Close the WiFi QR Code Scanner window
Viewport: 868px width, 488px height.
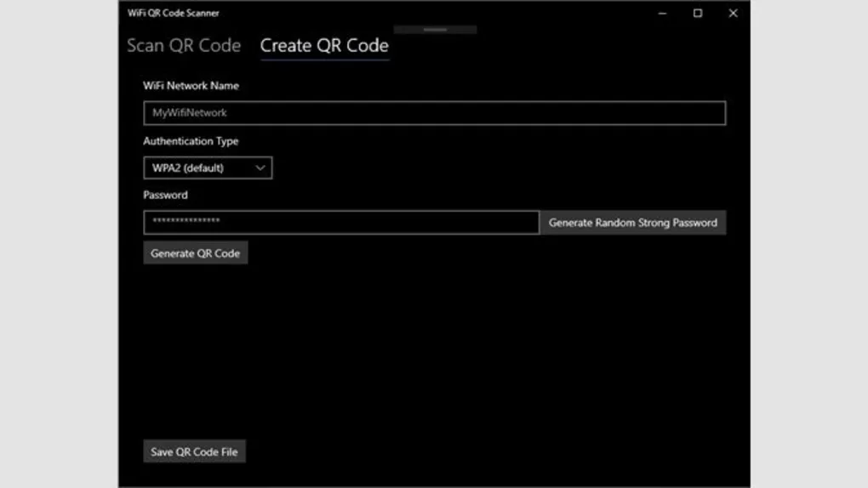point(733,14)
